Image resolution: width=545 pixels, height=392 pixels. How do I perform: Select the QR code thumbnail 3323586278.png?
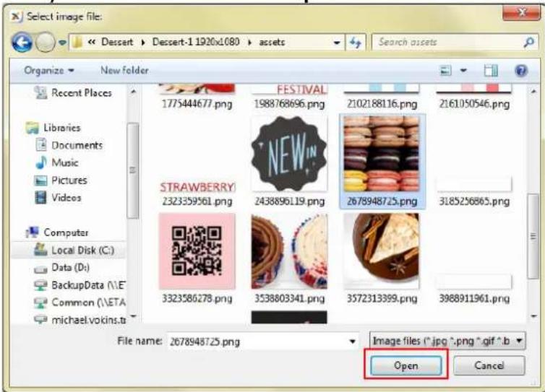197,251
